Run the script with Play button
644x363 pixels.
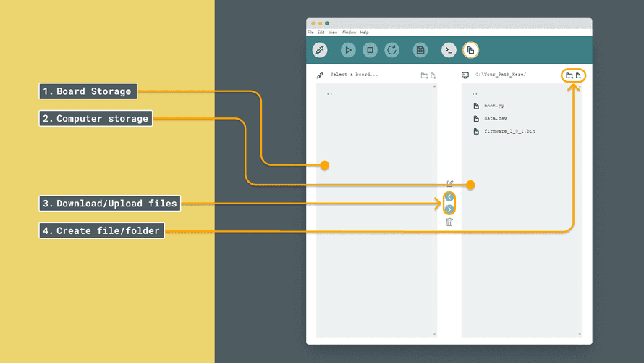point(348,50)
